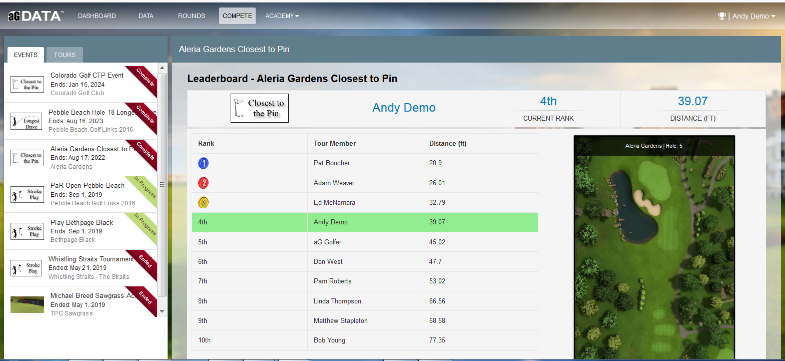Screen dimensions: 785x361
Task: Open Play Bethpage Black Stroke Play icon
Action: point(27,231)
